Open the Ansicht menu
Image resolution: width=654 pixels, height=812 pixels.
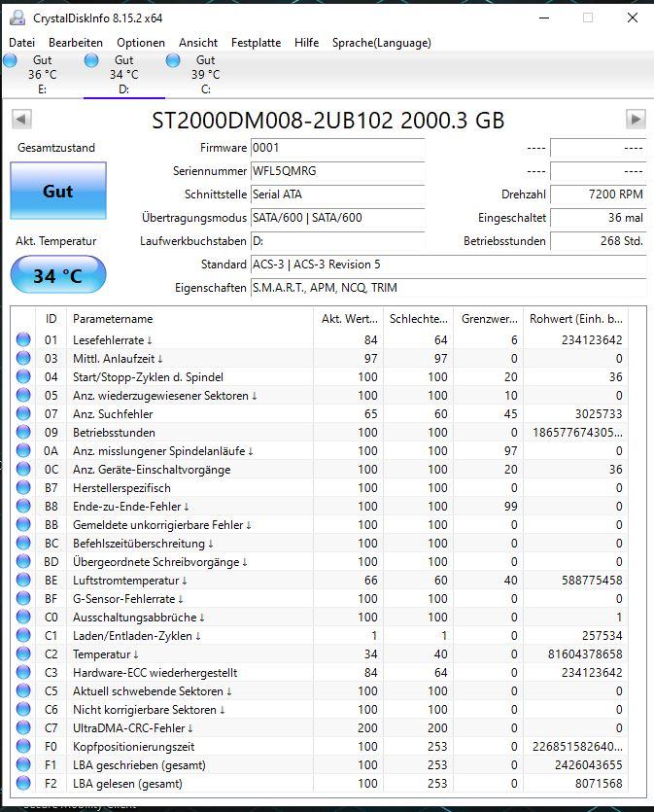coord(198,43)
